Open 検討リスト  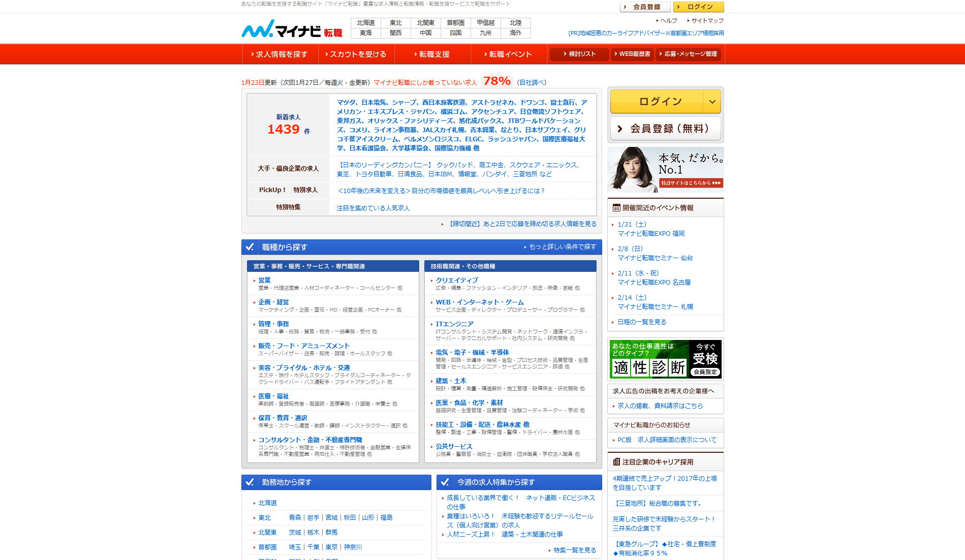[579, 54]
